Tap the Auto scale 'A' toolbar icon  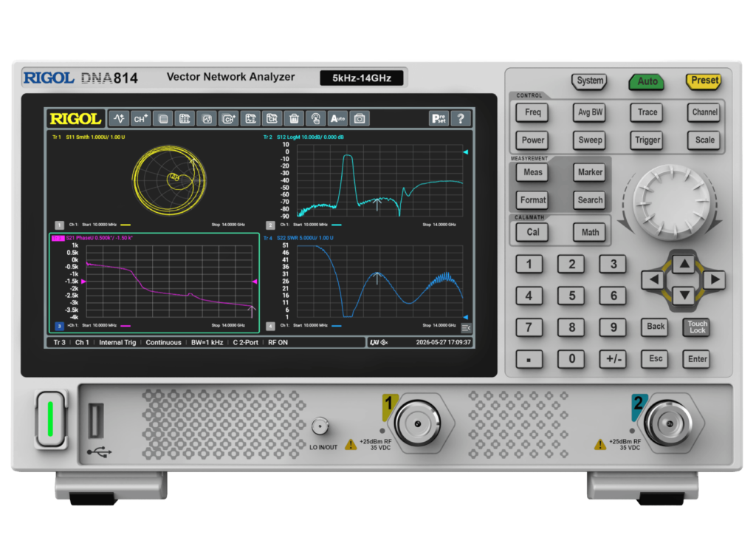[x=337, y=119]
